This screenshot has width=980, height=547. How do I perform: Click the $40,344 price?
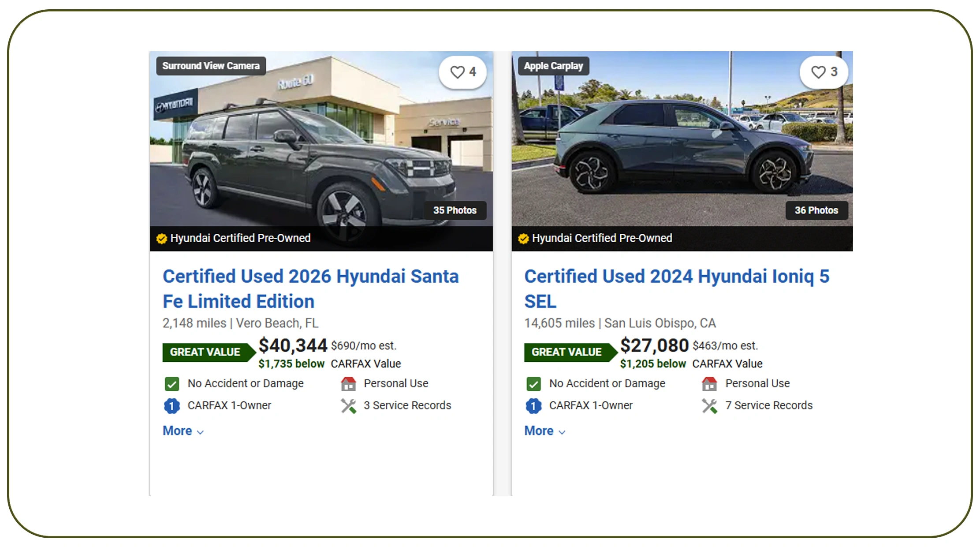(x=293, y=345)
